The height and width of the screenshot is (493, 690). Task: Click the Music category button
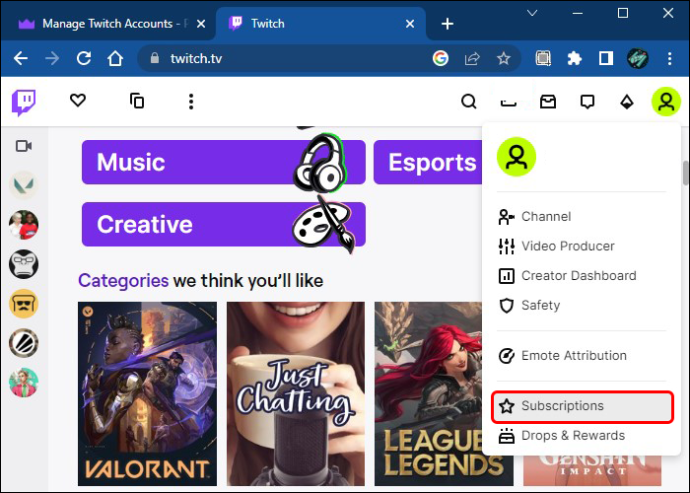point(224,162)
